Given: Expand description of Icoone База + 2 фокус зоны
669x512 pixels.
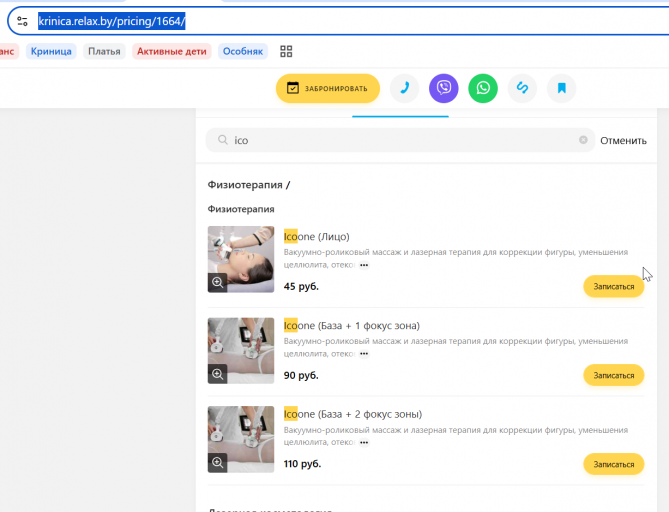Looking at the screenshot, I should (x=364, y=442).
